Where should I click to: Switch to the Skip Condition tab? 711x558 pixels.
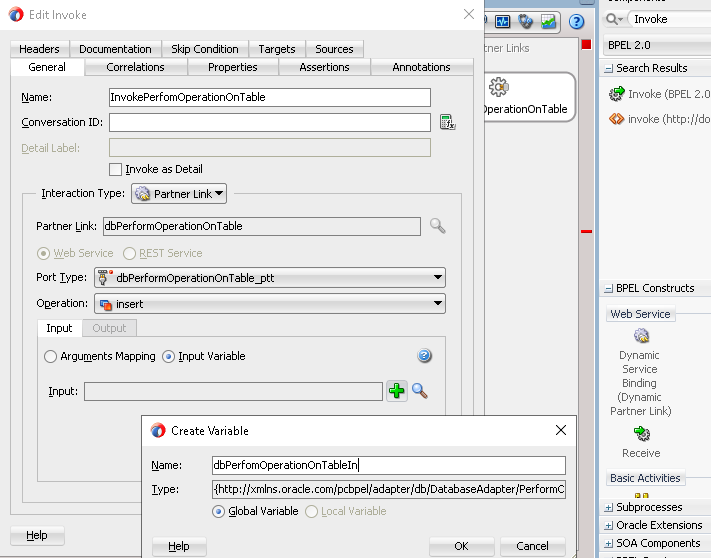[205, 49]
